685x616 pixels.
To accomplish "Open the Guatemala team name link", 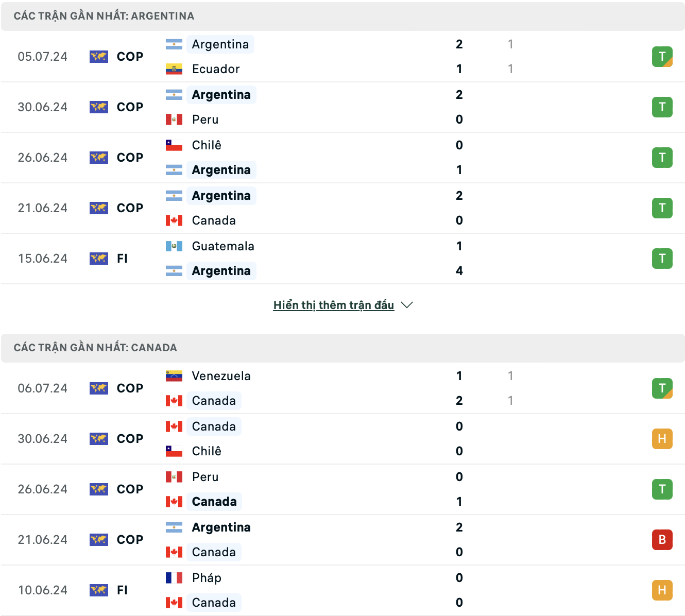I will pos(223,246).
